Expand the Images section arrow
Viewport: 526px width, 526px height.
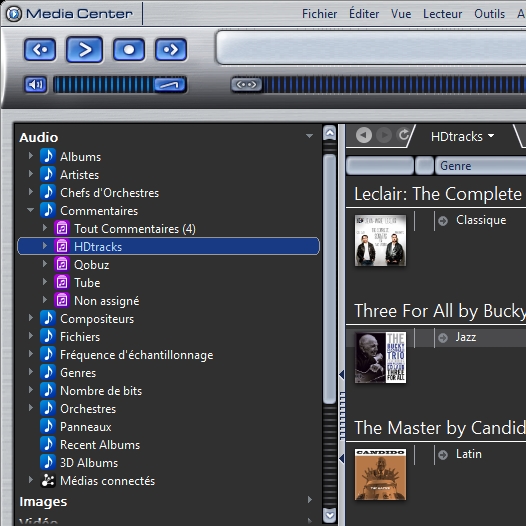click(x=310, y=500)
